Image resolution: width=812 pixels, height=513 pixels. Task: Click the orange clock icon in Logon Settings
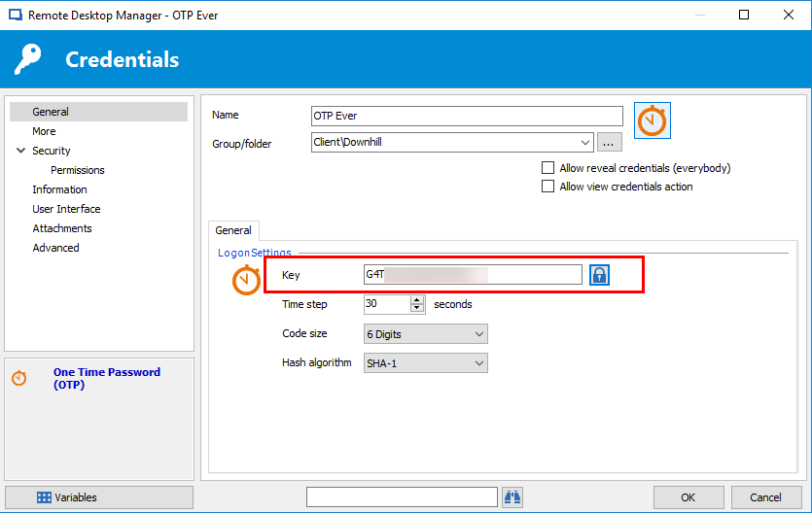(x=246, y=280)
